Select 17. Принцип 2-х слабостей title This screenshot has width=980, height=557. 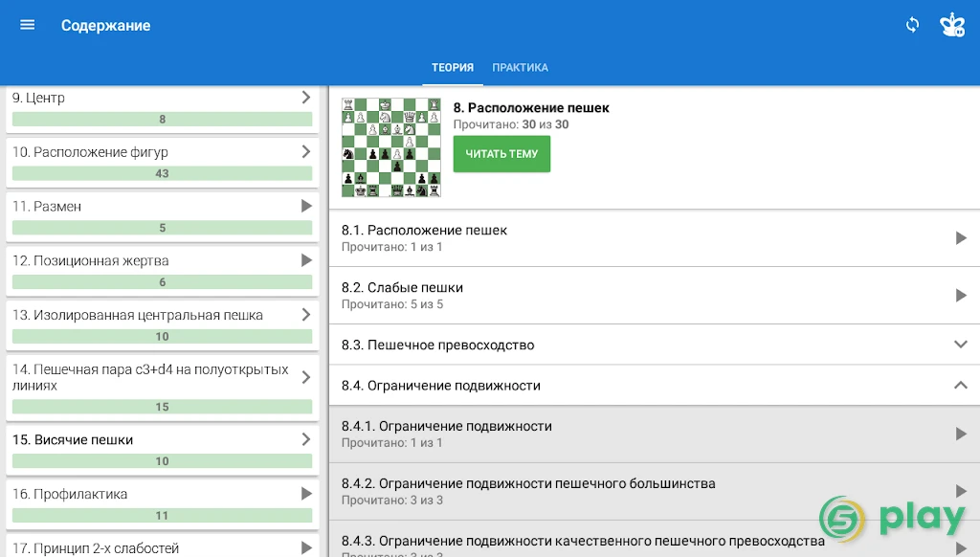pos(96,548)
